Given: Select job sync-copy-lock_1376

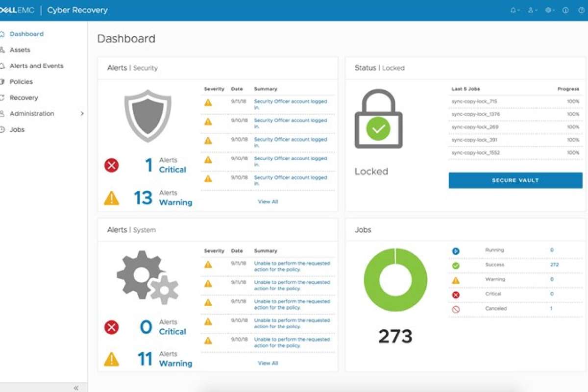Looking at the screenshot, I should point(476,114).
